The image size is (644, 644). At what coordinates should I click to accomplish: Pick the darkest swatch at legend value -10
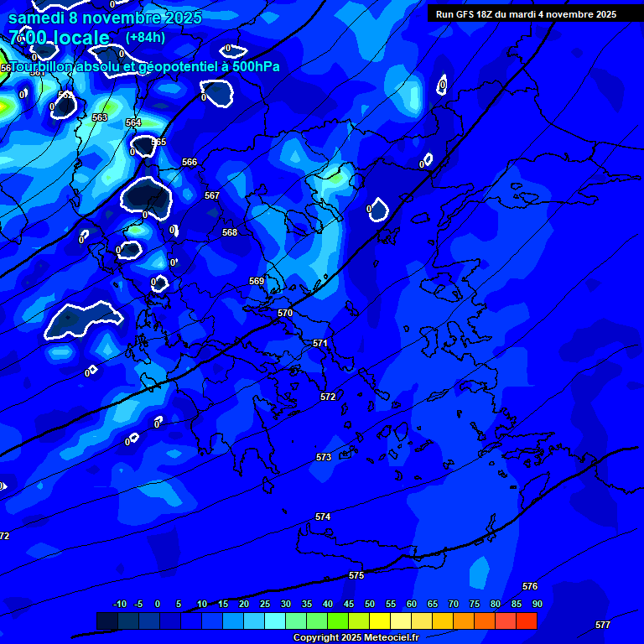click(107, 621)
